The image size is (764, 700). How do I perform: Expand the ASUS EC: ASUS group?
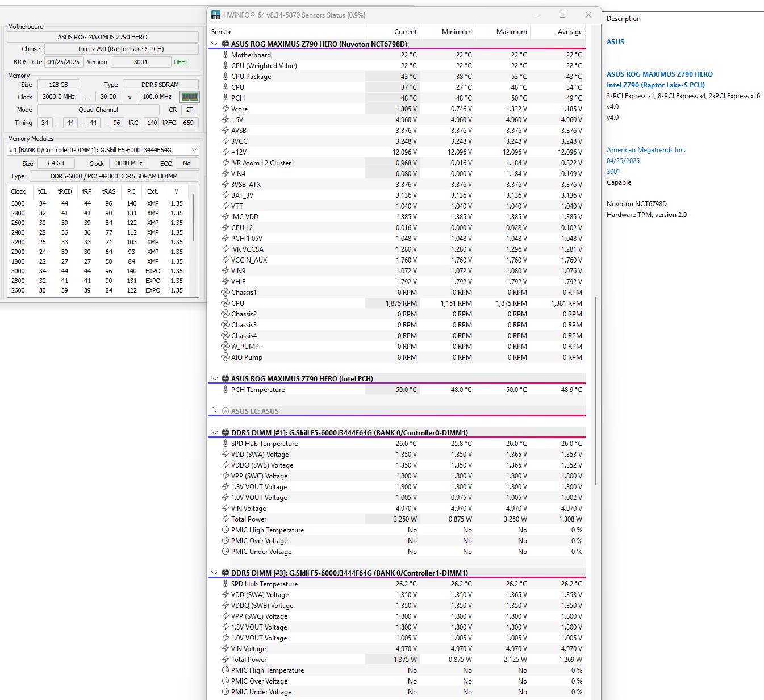tap(215, 411)
